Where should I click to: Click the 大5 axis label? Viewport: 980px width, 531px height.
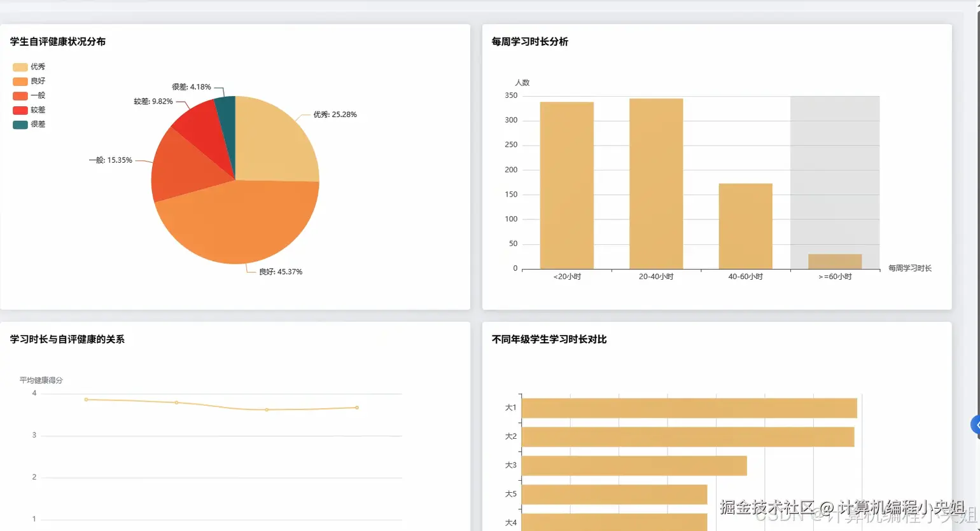pyautogui.click(x=510, y=493)
